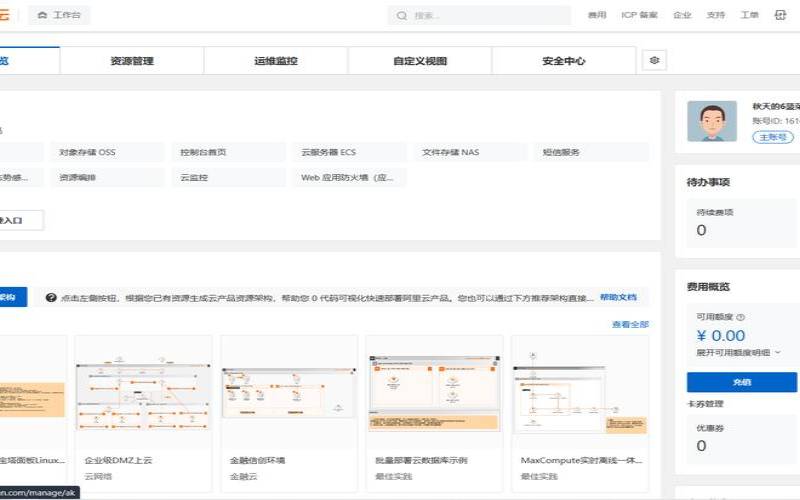This screenshot has width=800, height=500.
Task: Open the 云服务器 ECS shortcut
Action: (349, 152)
